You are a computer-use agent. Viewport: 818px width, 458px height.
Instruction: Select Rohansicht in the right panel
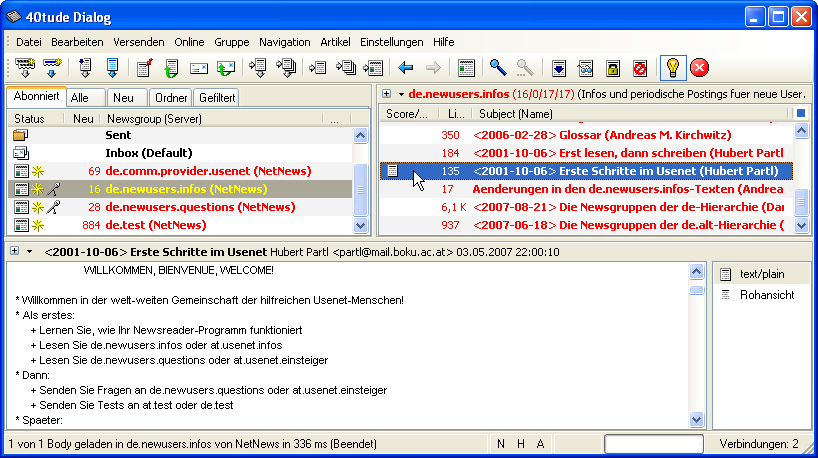click(x=766, y=295)
